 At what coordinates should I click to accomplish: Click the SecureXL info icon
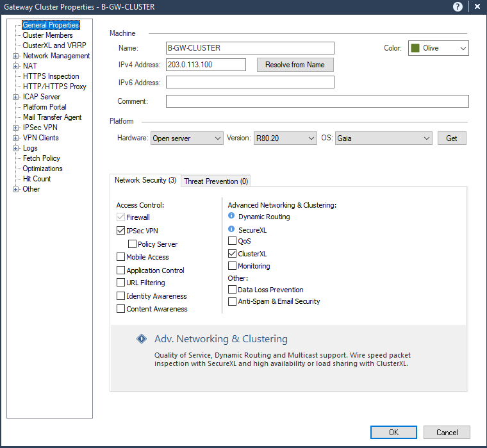[x=232, y=229]
